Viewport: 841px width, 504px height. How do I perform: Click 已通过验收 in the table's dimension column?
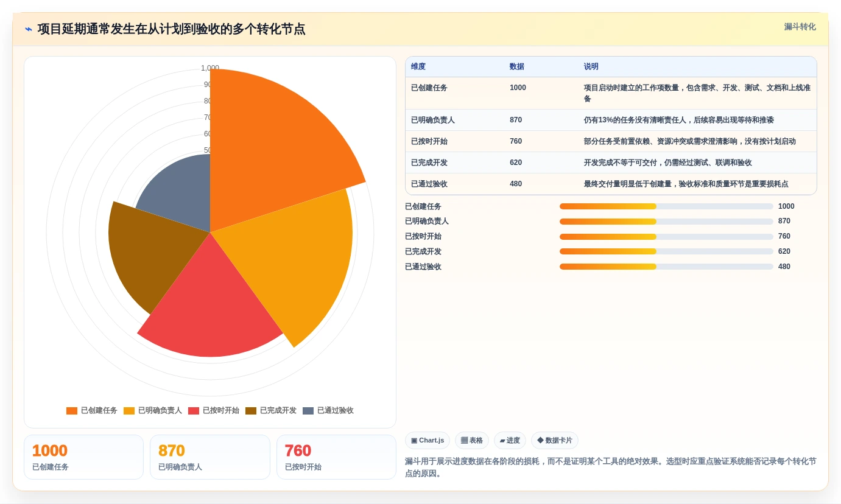pos(429,184)
